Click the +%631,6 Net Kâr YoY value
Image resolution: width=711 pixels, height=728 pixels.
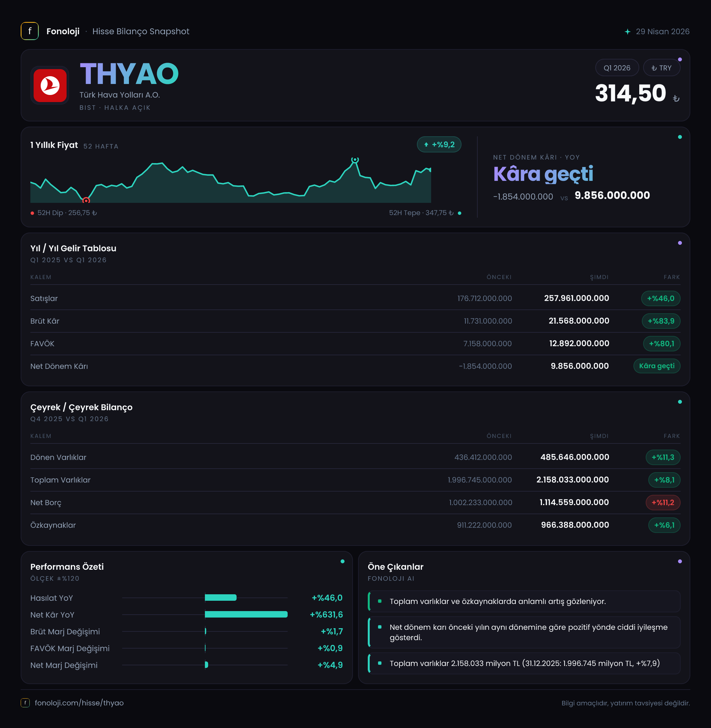(x=326, y=615)
